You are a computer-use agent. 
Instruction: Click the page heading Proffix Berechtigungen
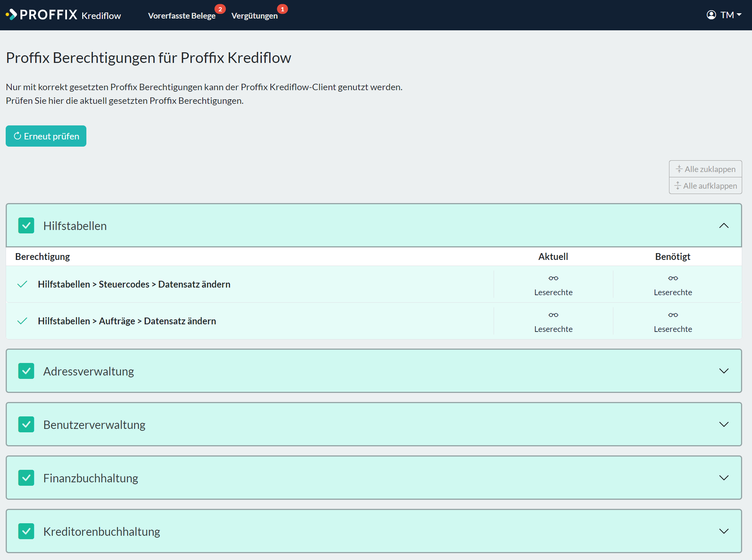click(149, 58)
